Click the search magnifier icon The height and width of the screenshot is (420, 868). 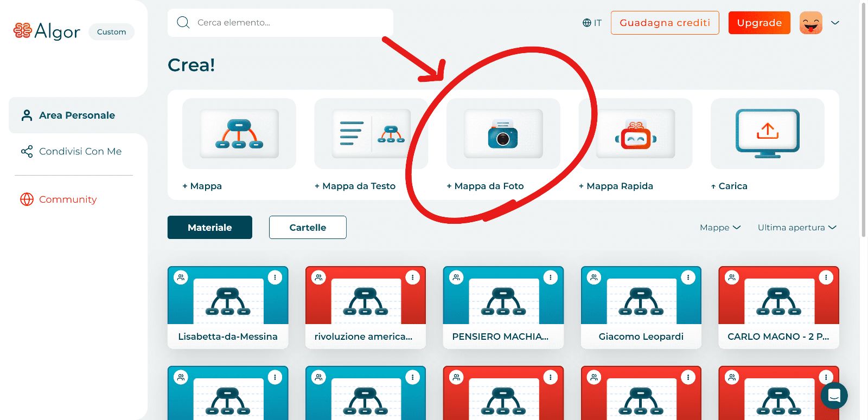pyautogui.click(x=183, y=22)
